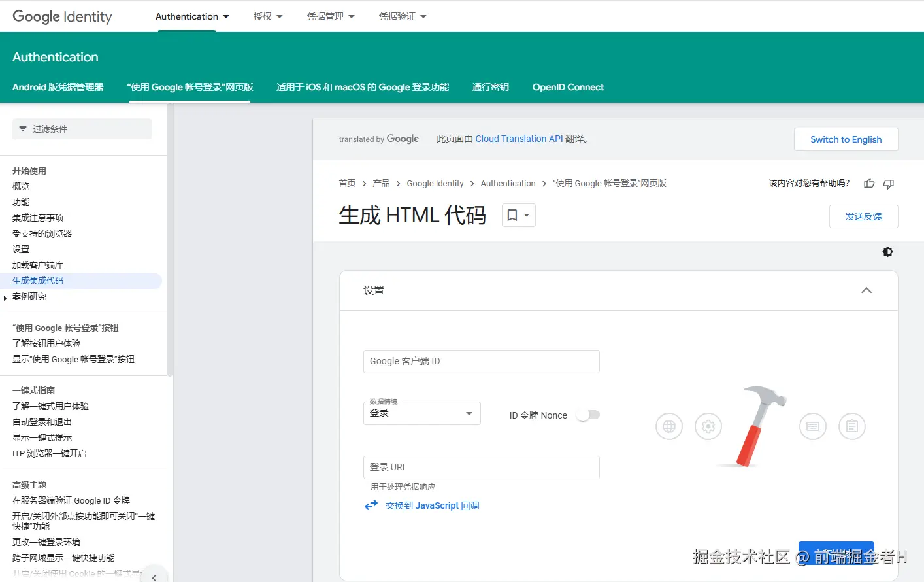
Task: Select "使用 Google 帐号登录"网页版 tab
Action: [x=190, y=87]
